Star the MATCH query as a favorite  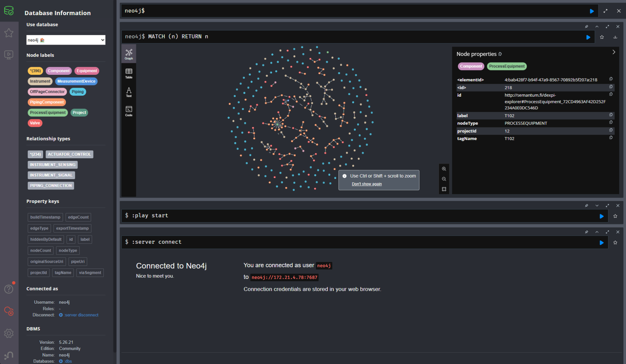click(602, 37)
